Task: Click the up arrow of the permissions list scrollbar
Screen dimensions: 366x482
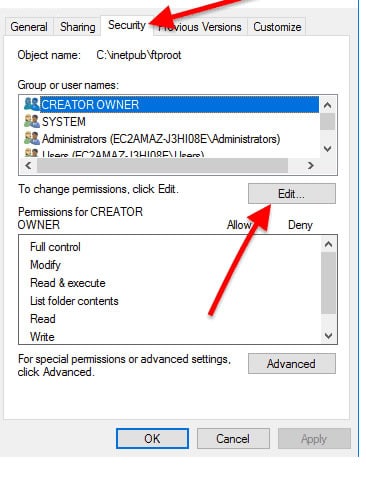Action: (328, 244)
